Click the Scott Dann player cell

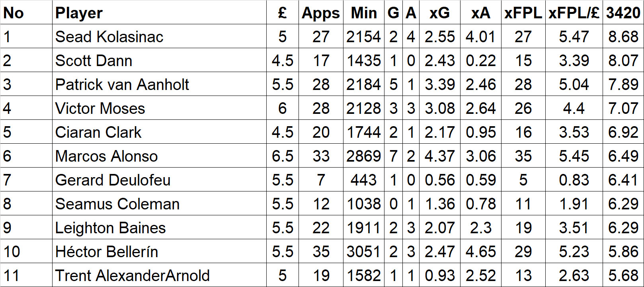[159, 60]
